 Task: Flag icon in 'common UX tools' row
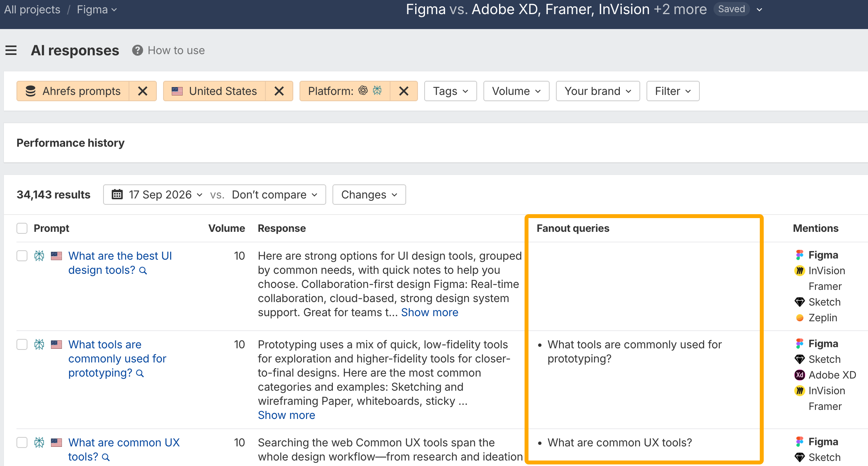point(56,443)
